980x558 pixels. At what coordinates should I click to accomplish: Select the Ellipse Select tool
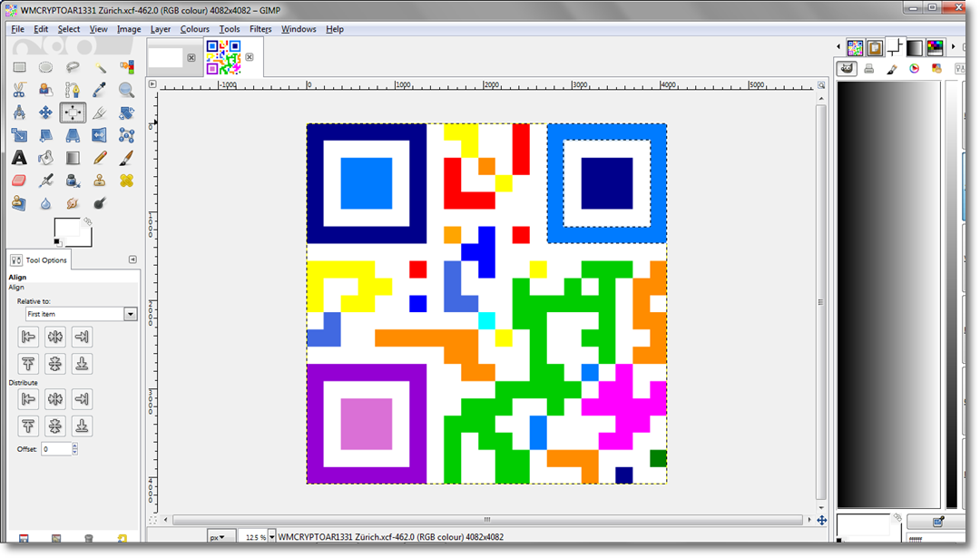pos(45,67)
